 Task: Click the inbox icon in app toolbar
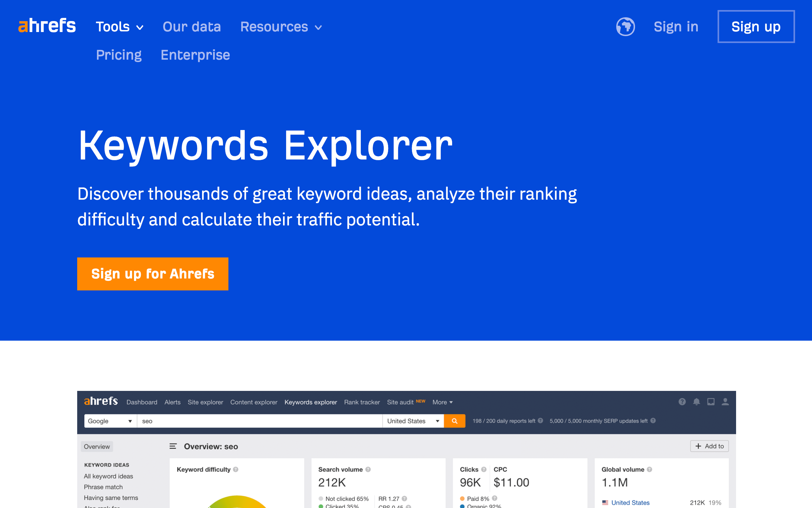711,402
